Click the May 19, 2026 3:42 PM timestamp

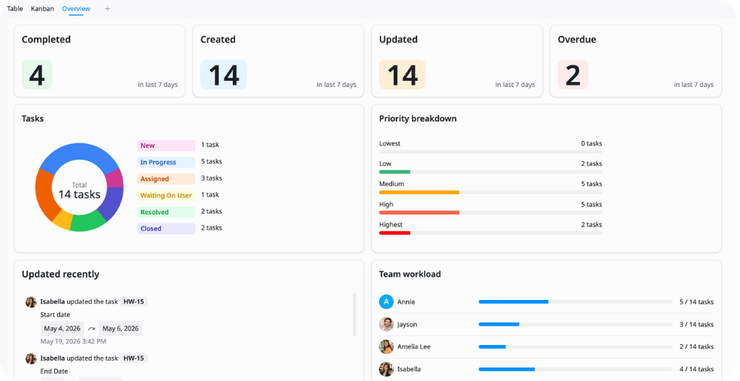[73, 341]
